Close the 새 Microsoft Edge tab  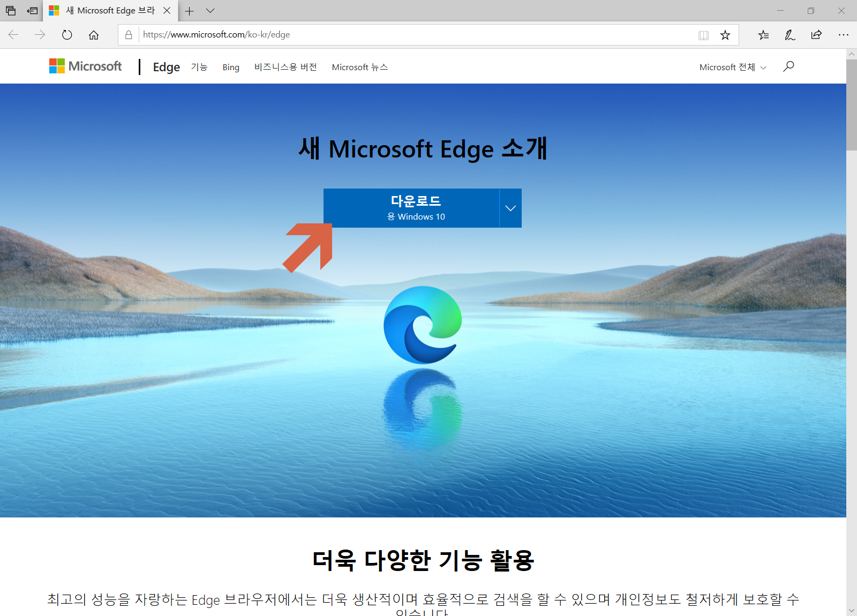[167, 11]
